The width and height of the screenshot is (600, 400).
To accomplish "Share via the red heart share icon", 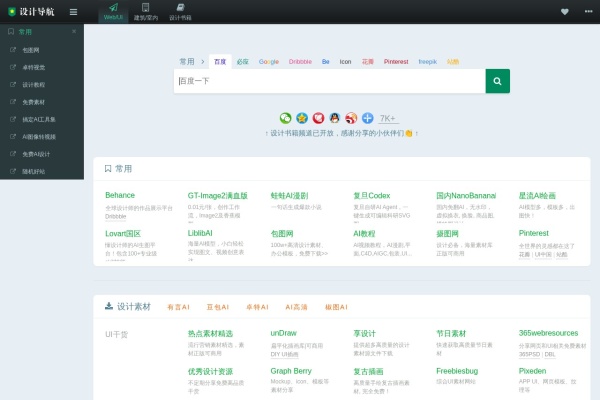I will [x=318, y=118].
